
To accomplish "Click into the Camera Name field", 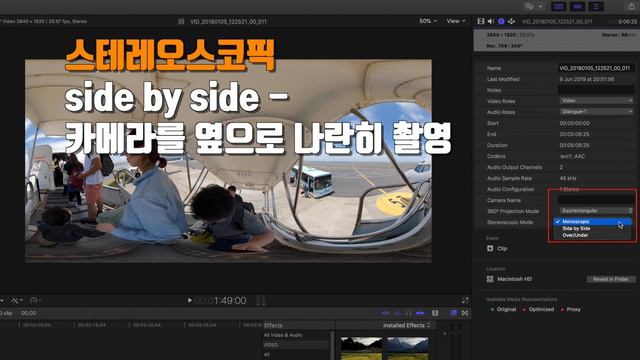I will [596, 200].
